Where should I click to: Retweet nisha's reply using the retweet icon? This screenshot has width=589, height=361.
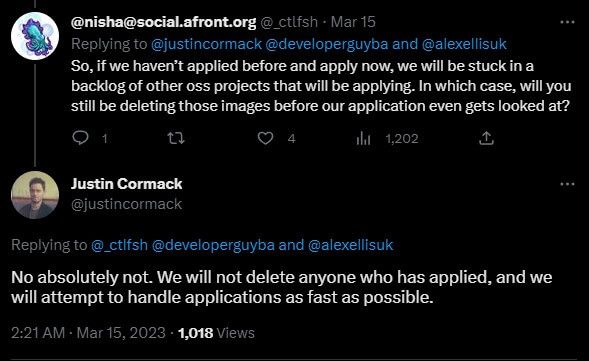(176, 138)
